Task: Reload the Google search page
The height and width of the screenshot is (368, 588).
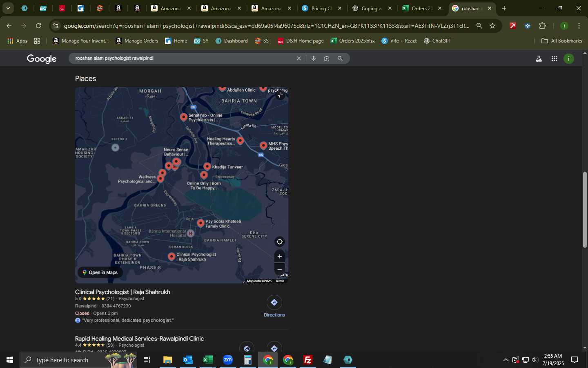Action: coord(38,26)
